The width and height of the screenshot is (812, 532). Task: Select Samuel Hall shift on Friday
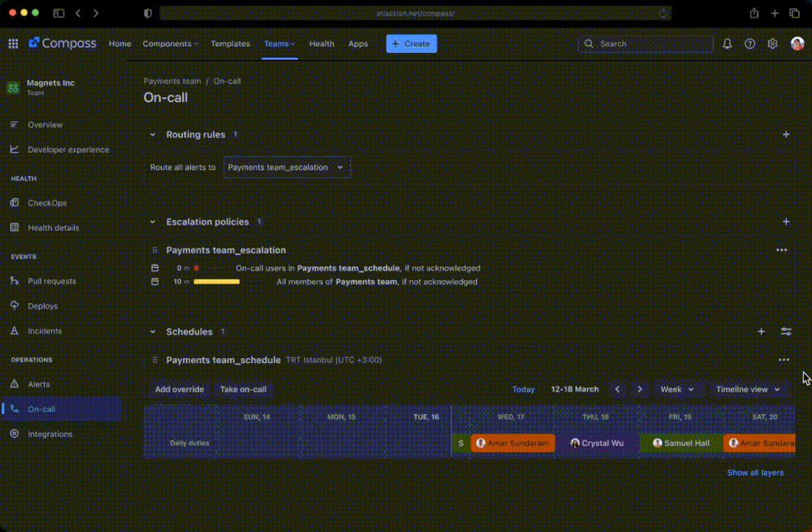(x=681, y=443)
